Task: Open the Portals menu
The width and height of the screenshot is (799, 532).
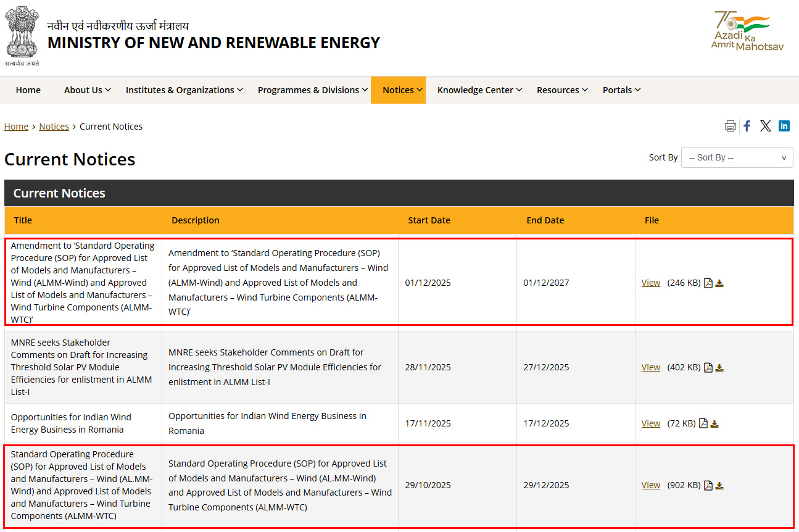Action: [x=621, y=90]
